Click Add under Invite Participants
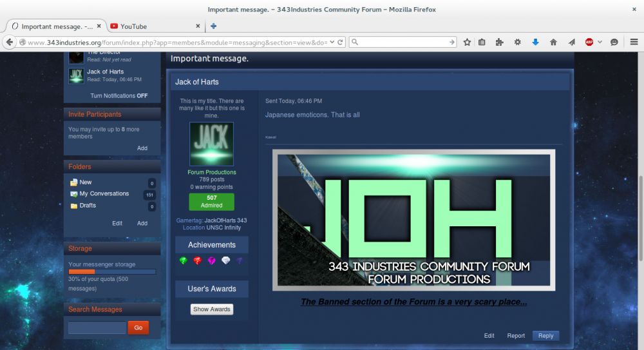Screen dimensions: 644x350 (x=142, y=148)
